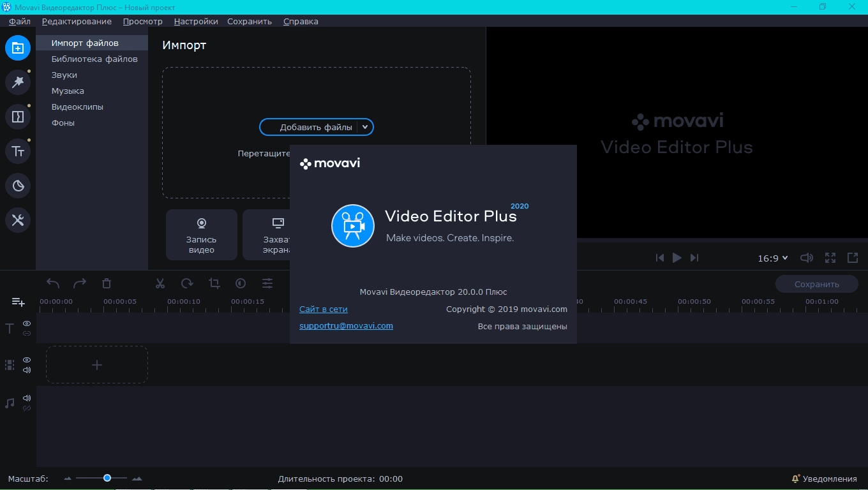The height and width of the screenshot is (490, 868).
Task: Click the Уведомления bell icon
Action: 796,479
